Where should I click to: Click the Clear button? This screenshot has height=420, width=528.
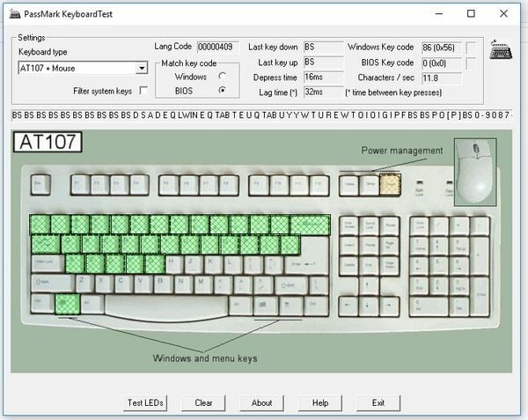(203, 402)
